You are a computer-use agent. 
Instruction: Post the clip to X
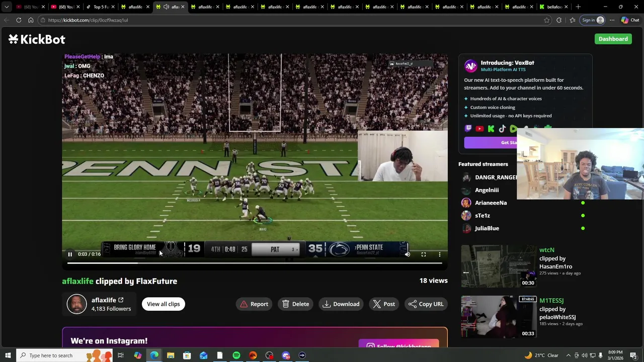(x=384, y=304)
